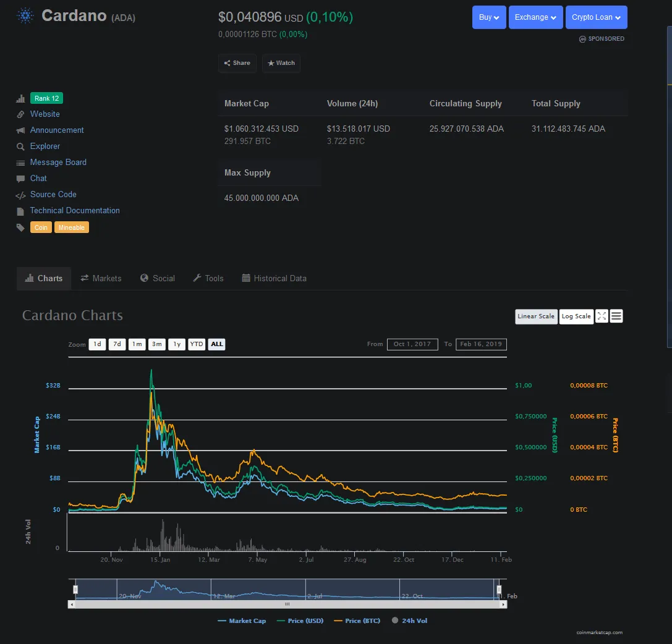The image size is (672, 644).
Task: Click the tags label icon
Action: coord(20,227)
